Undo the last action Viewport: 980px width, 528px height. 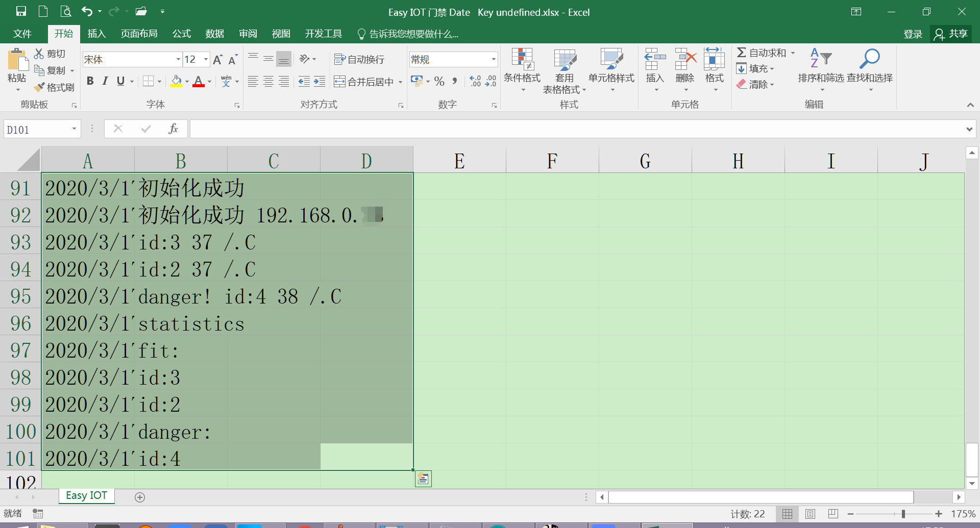[x=87, y=11]
